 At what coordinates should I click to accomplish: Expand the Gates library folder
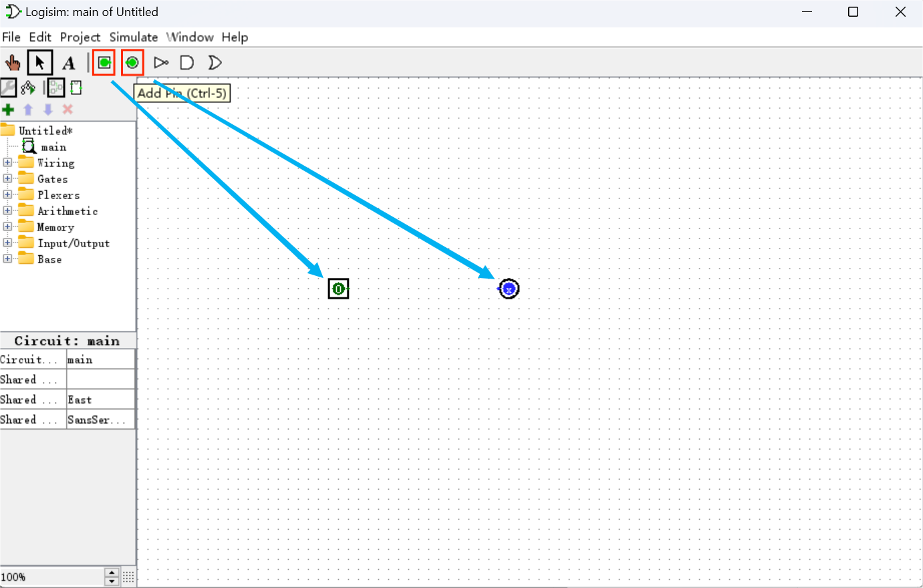point(7,179)
